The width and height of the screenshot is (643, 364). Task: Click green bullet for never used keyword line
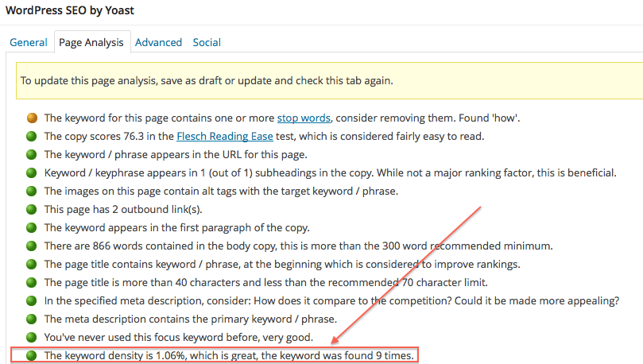tap(32, 337)
